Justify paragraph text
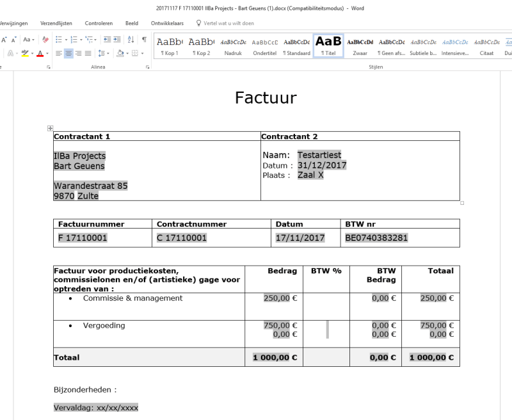 point(88,53)
